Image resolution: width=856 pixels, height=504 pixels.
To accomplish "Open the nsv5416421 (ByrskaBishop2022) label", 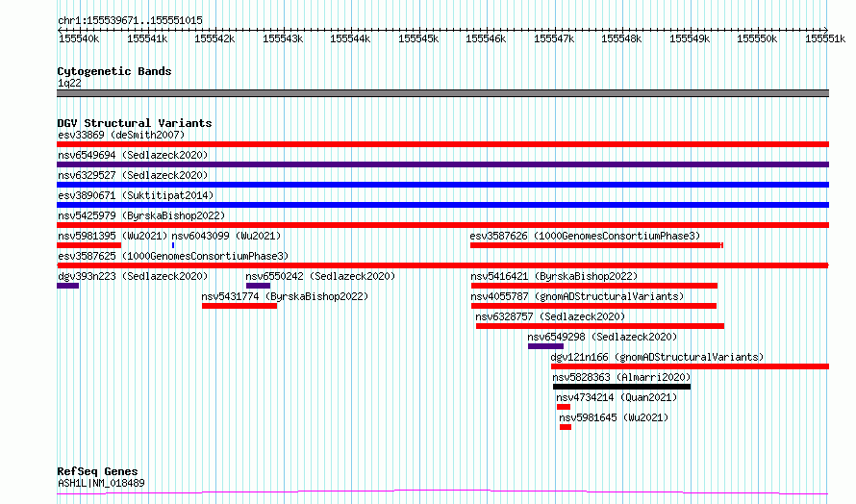I will (x=554, y=276).
